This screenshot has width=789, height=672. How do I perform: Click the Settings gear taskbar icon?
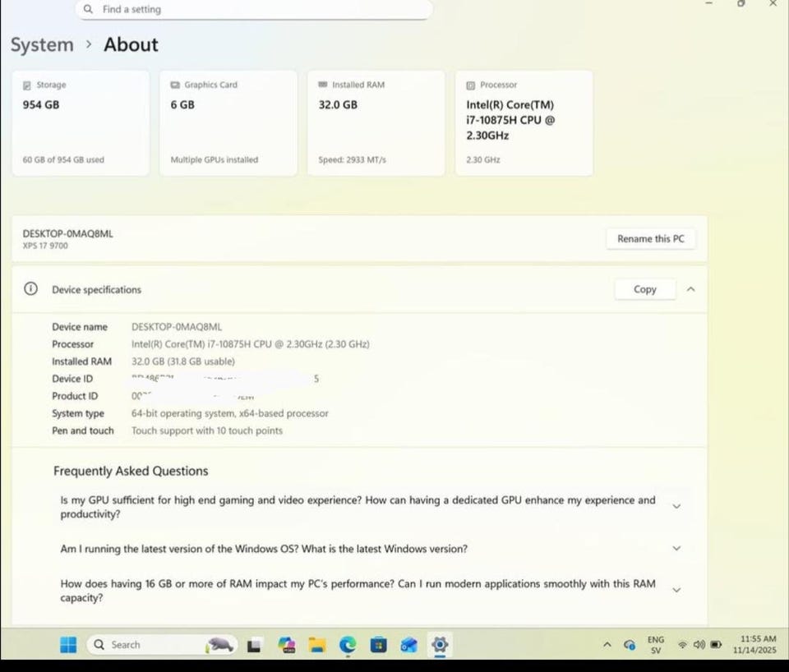point(440,644)
